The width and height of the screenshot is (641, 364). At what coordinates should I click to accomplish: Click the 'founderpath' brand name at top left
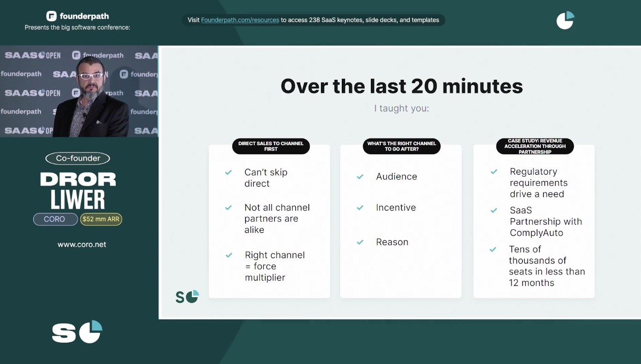click(84, 16)
